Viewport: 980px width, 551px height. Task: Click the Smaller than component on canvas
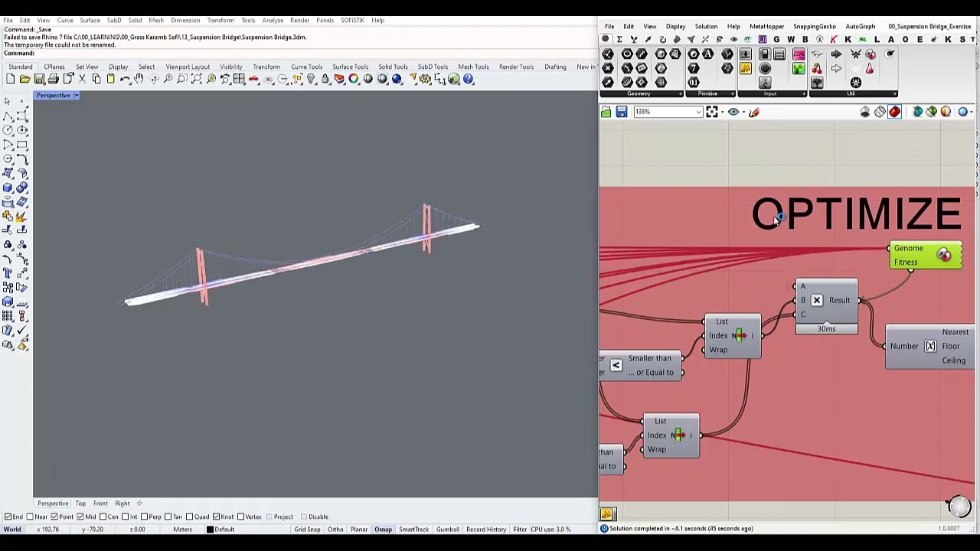click(642, 365)
